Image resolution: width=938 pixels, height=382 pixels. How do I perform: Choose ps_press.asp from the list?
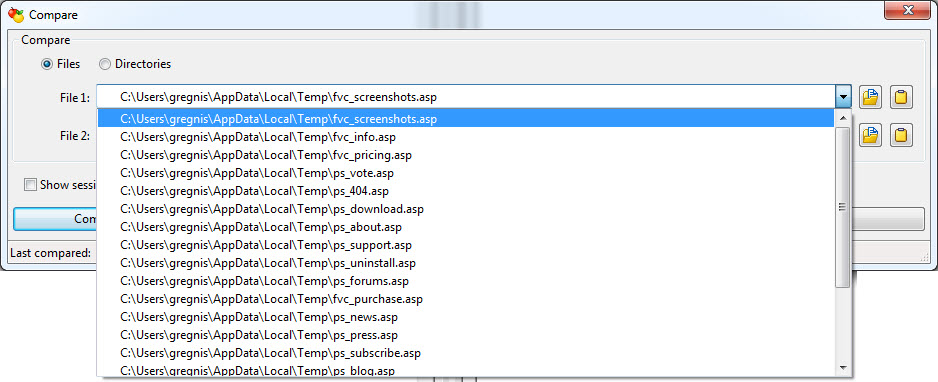(466, 334)
